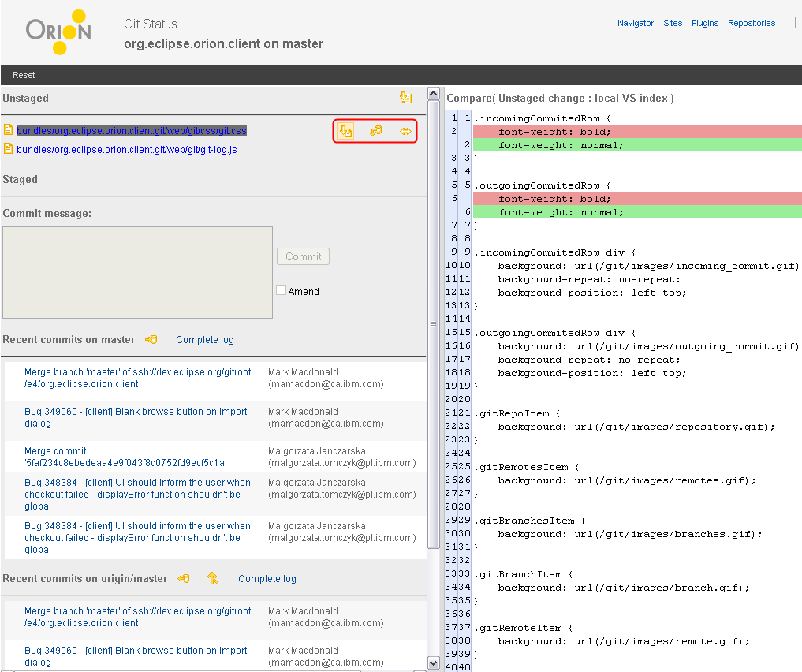Viewport: 802px width, 672px height.
Task: Open 'Bug 349060' commit under master
Action: [136, 417]
